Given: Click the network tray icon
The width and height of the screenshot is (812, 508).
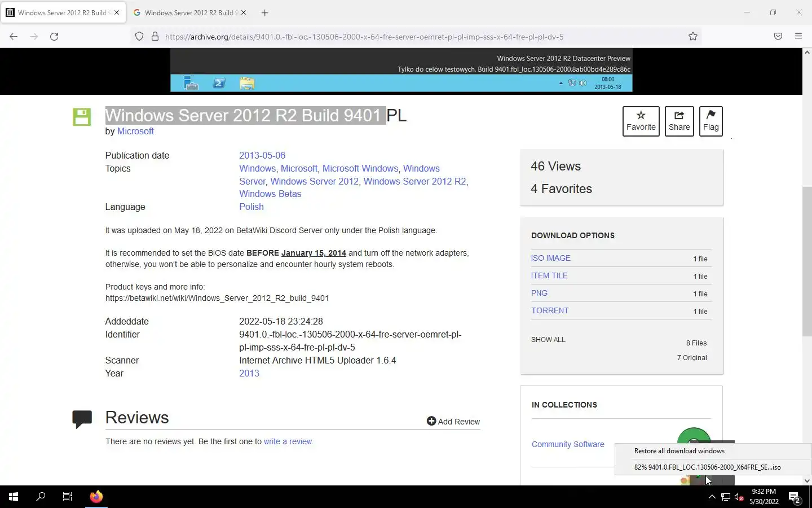Looking at the screenshot, I should coord(726,497).
